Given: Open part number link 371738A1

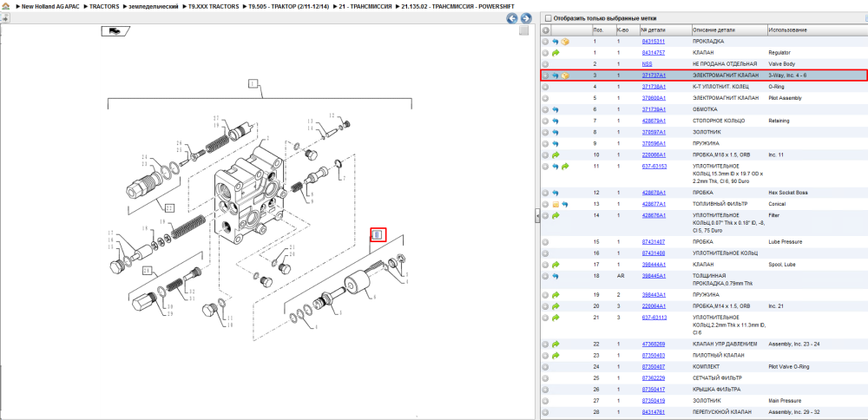Looking at the screenshot, I should (654, 87).
